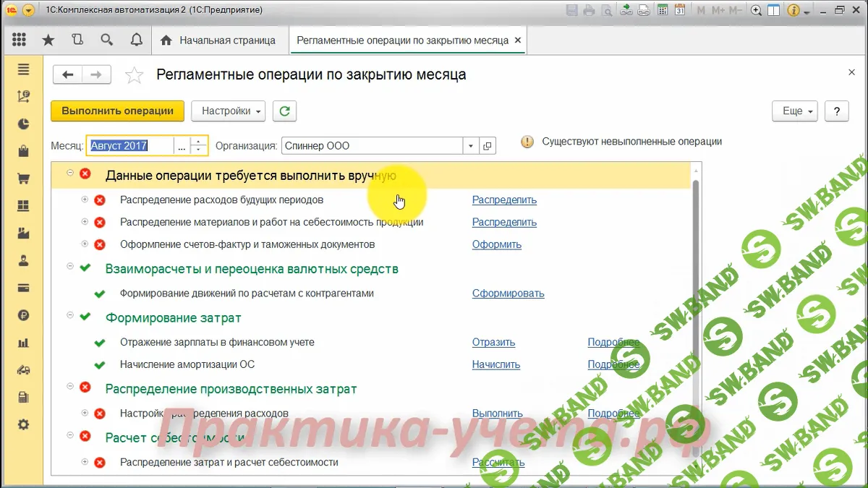Open favorites via the star icon
868x488 pixels.
click(x=48, y=40)
